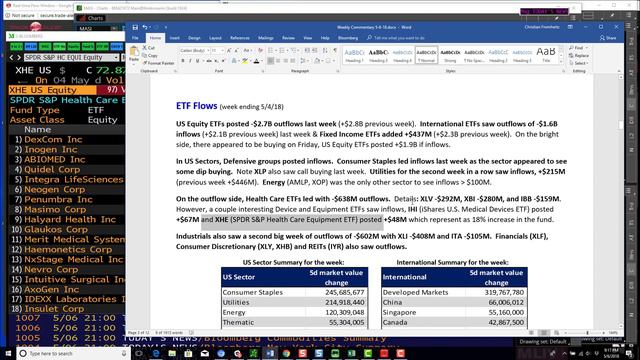This screenshot has height=360, width=640.
Task: Toggle subscript formatting
Action: point(216,61)
